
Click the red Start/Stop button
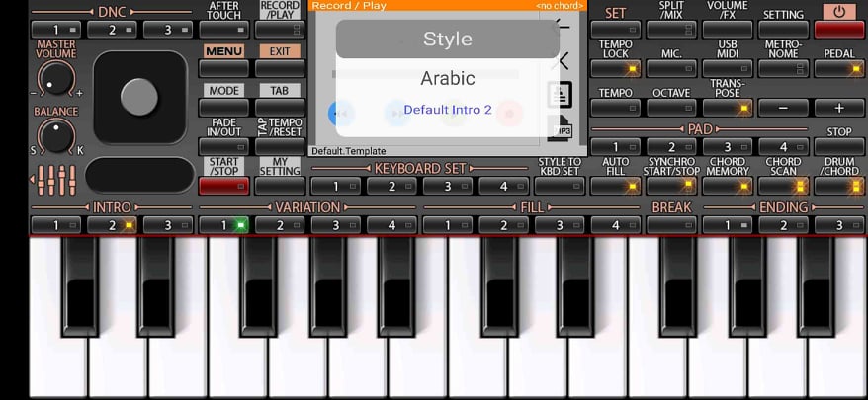[223, 186]
